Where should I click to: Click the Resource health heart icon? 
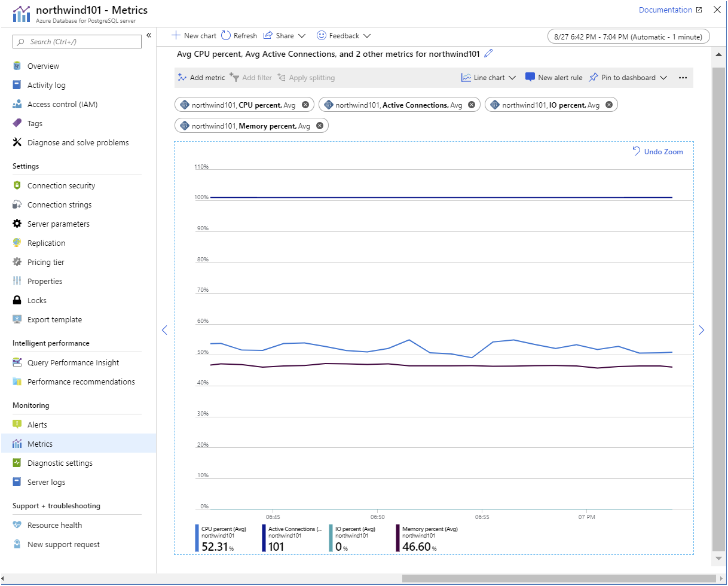point(17,525)
